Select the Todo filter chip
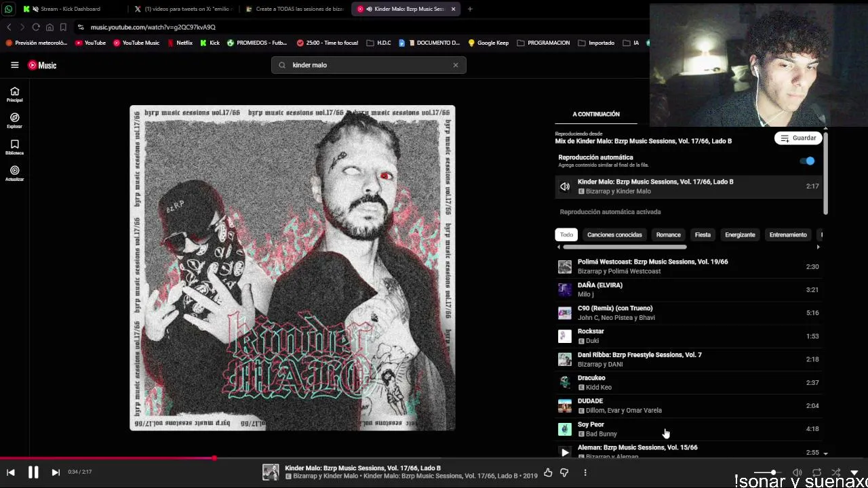Screen dimensions: 868x488 point(566,235)
